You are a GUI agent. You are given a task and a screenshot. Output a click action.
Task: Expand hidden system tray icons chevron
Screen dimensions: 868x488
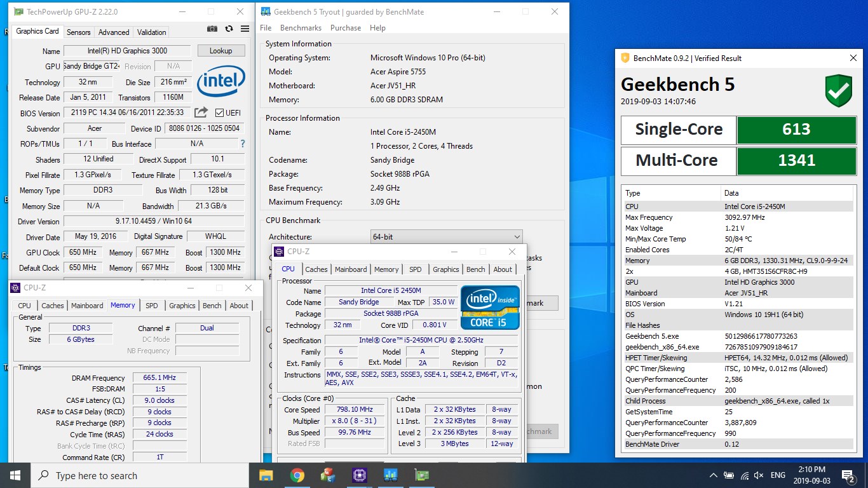coord(712,475)
